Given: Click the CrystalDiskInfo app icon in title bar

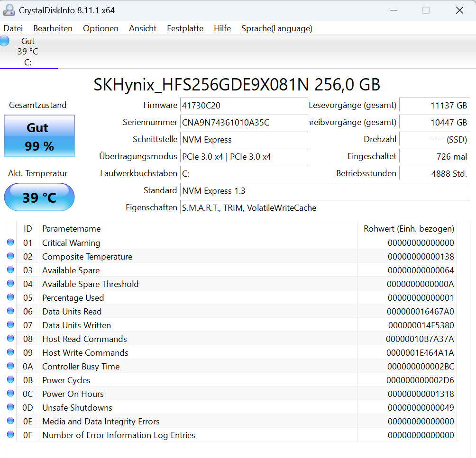Looking at the screenshot, I should point(9,10).
